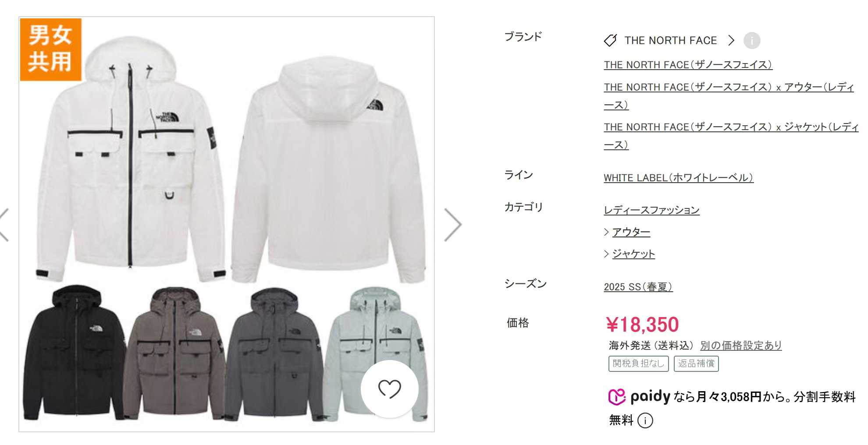Screen dimensions: 868x445
Task: Show next product image arrow
Action: click(x=453, y=225)
